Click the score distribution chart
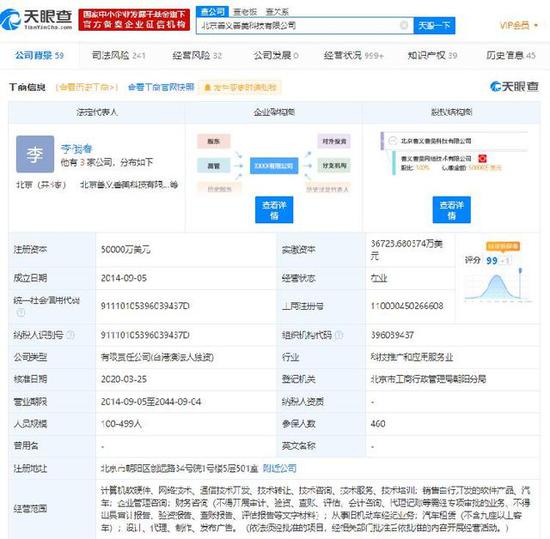This screenshot has height=539, width=550. [x=498, y=286]
